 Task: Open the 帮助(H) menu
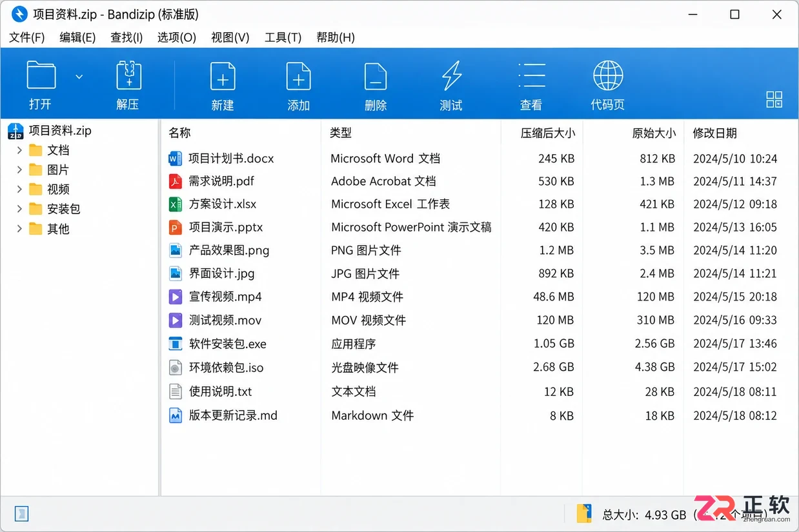336,37
